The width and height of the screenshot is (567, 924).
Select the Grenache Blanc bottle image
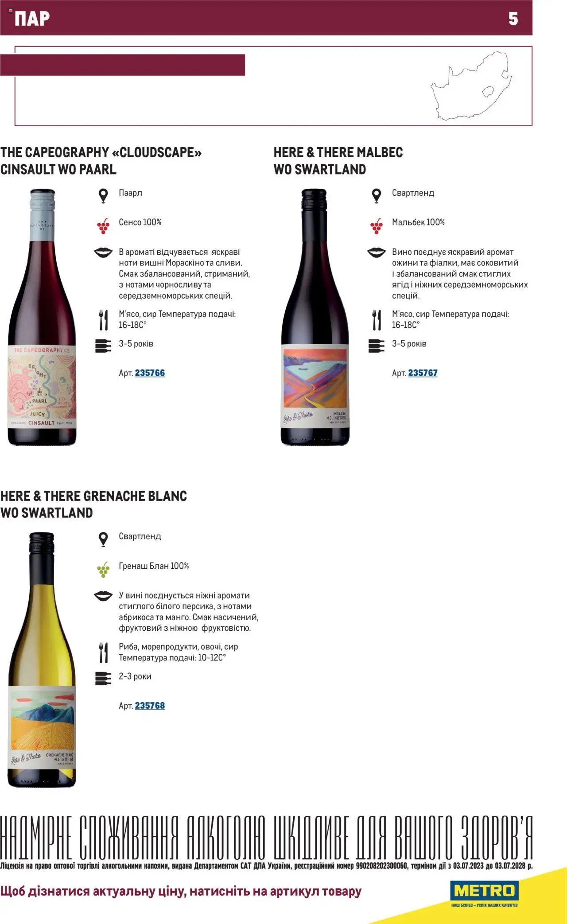pos(42,660)
